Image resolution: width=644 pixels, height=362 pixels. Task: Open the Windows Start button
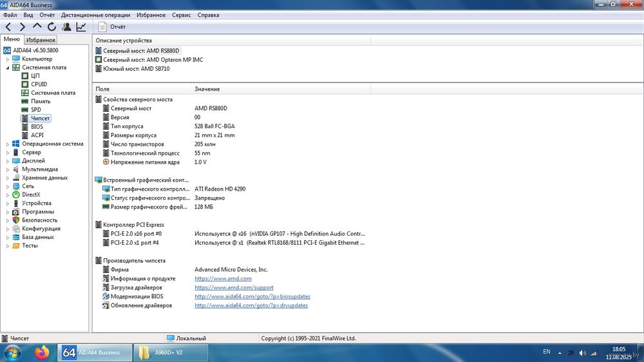click(x=12, y=352)
